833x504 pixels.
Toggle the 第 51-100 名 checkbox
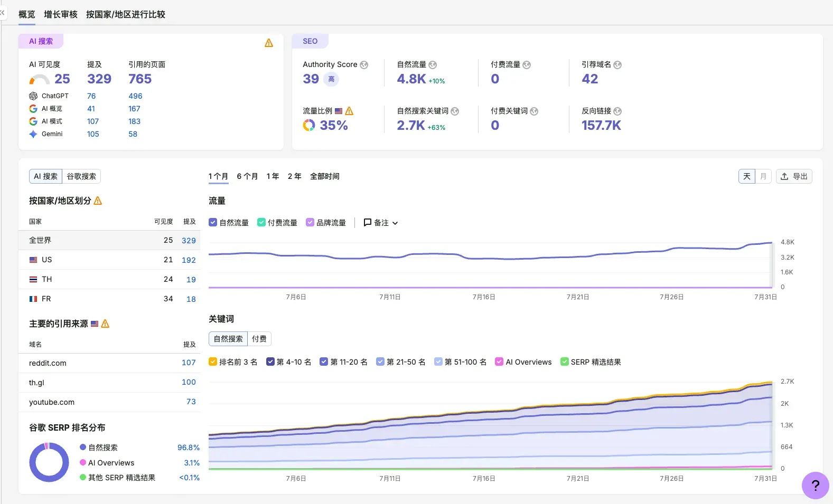tap(438, 362)
